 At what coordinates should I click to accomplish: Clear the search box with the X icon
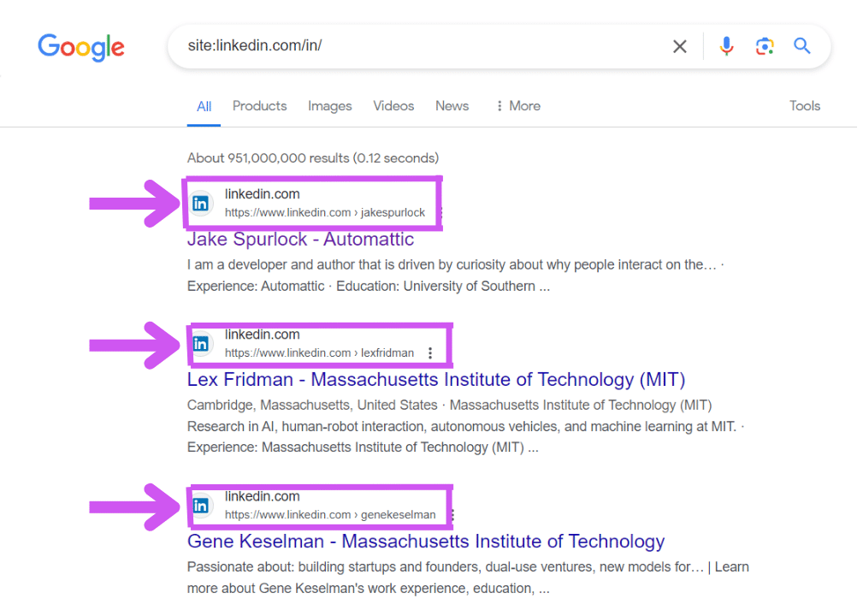tap(680, 46)
